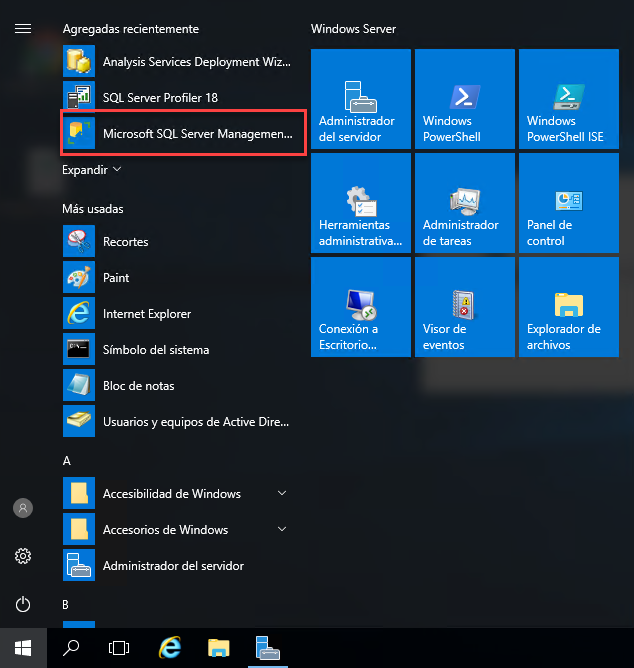The height and width of the screenshot is (668, 634).
Task: Open the Visor de eventos tile
Action: [x=465, y=307]
